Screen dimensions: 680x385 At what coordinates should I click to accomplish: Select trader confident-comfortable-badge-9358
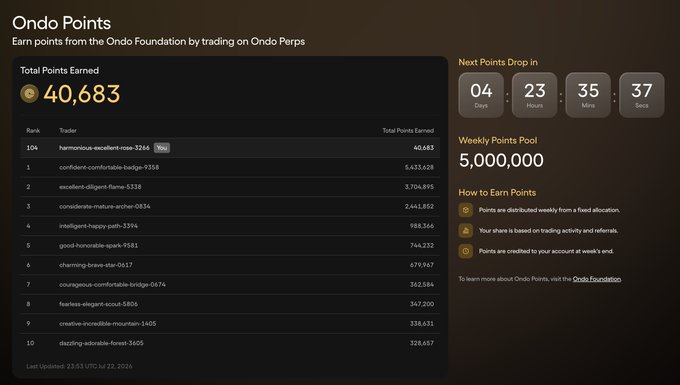[x=109, y=167]
